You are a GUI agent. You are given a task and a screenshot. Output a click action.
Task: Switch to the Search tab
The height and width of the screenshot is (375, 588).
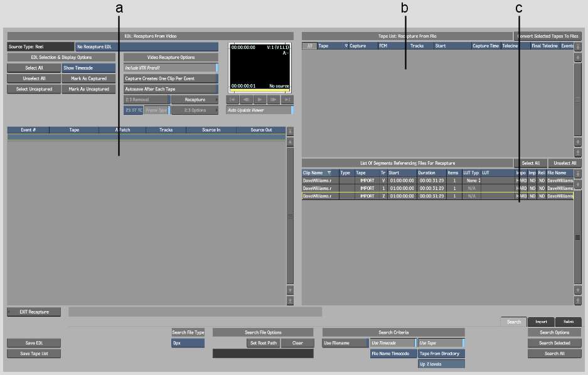click(x=513, y=322)
